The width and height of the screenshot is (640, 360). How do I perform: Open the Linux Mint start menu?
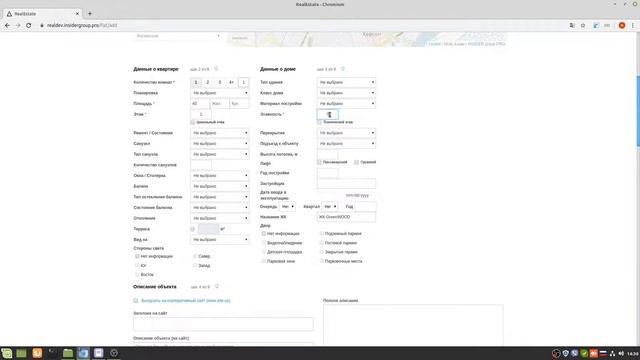[7, 353]
